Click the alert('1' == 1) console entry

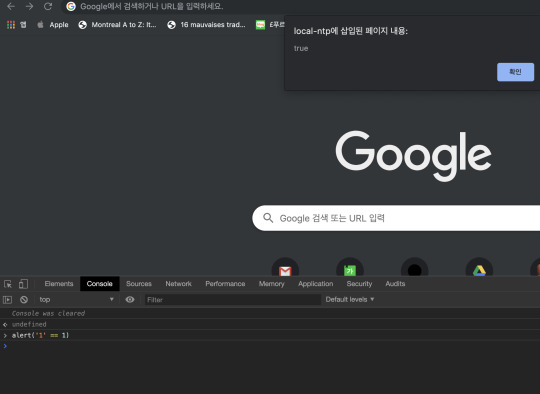coord(41,335)
